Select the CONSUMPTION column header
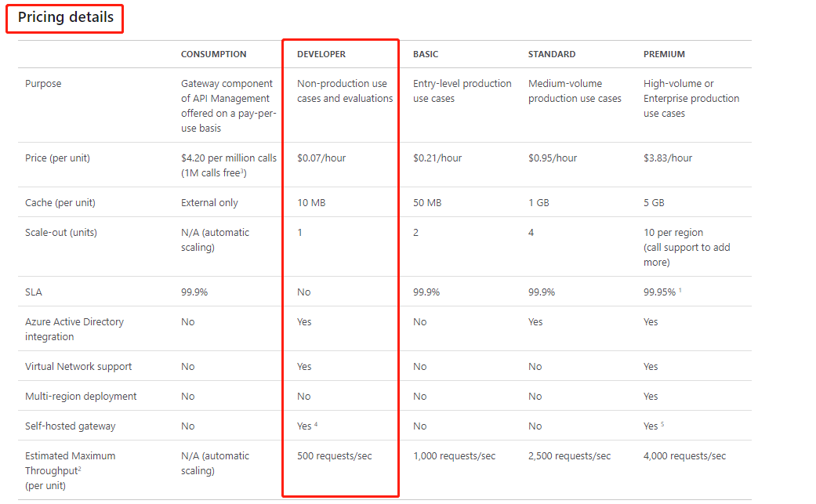 click(213, 54)
